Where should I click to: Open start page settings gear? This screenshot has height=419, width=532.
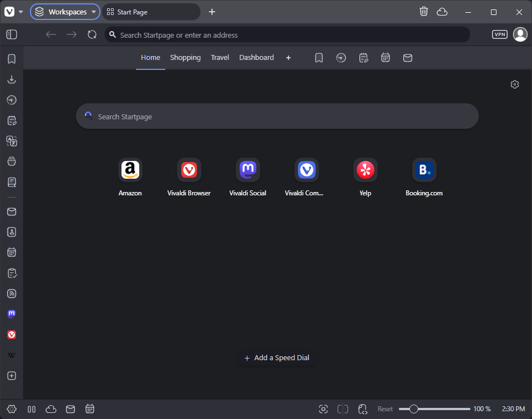tap(515, 84)
